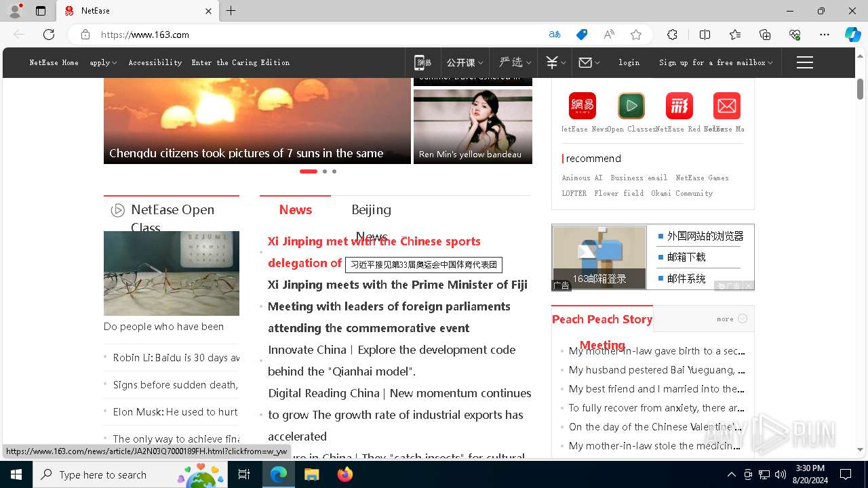Screen dimensions: 868x488
Task: Open Browser essentials heart icon
Action: click(x=795, y=35)
